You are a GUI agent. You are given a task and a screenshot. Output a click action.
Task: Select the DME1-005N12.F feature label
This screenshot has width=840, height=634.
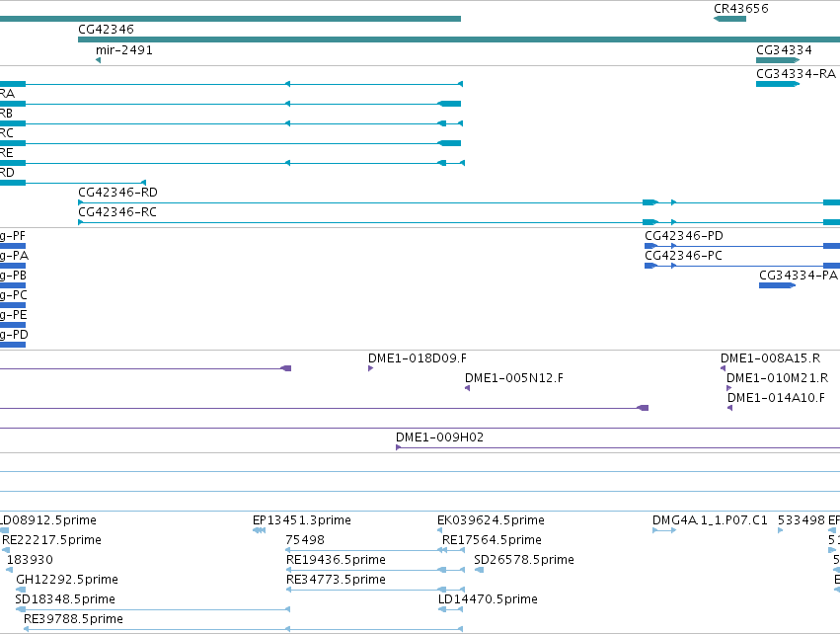click(x=514, y=378)
